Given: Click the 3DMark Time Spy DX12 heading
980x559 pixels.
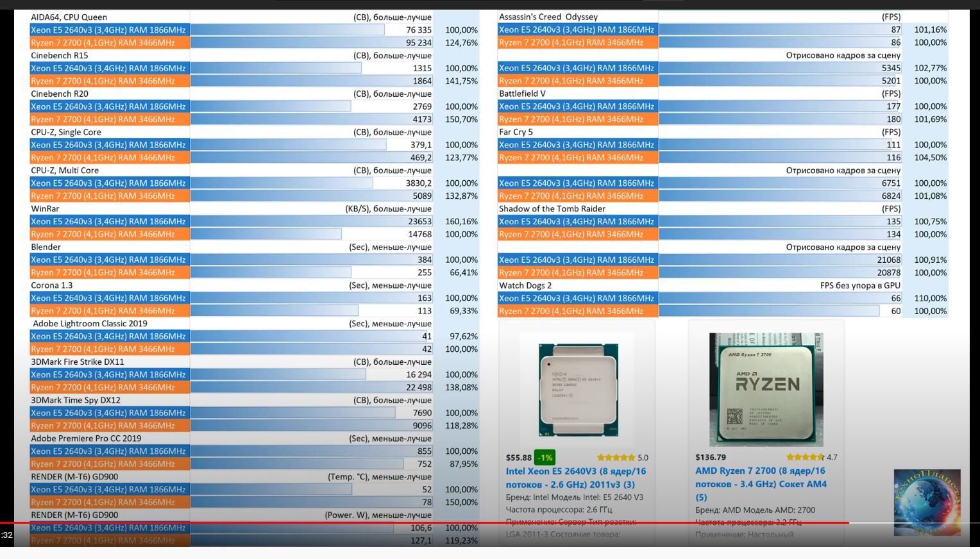Looking at the screenshot, I should (76, 401).
